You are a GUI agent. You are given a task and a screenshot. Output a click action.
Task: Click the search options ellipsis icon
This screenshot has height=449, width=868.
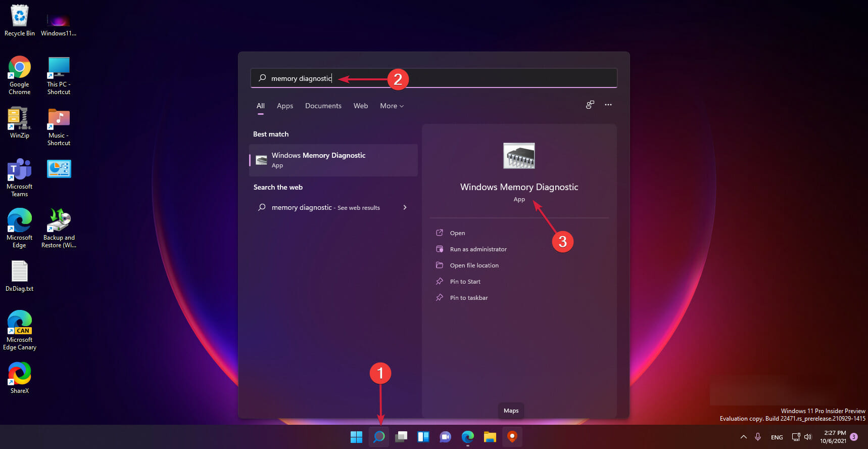click(x=608, y=105)
